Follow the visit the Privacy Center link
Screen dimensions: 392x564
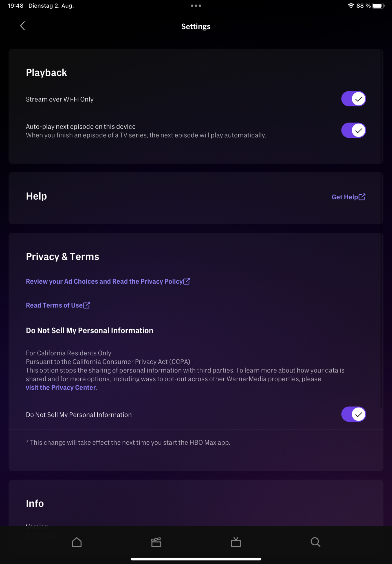click(61, 387)
